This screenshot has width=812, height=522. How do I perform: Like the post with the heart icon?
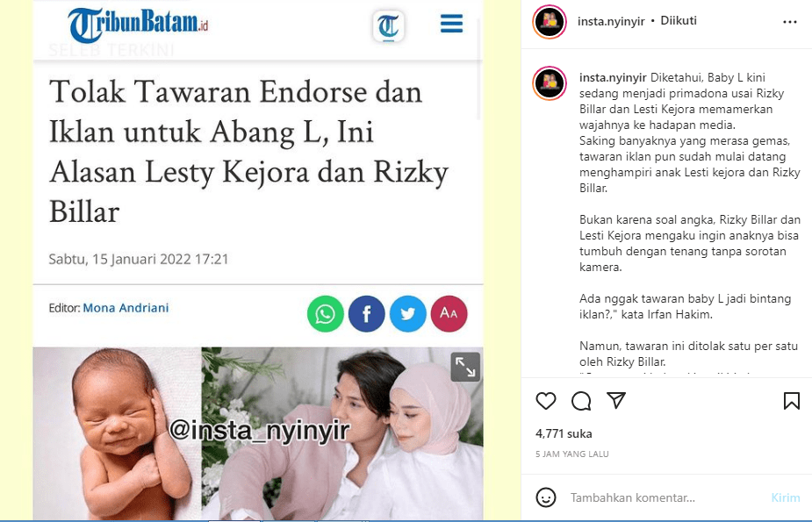pyautogui.click(x=546, y=401)
